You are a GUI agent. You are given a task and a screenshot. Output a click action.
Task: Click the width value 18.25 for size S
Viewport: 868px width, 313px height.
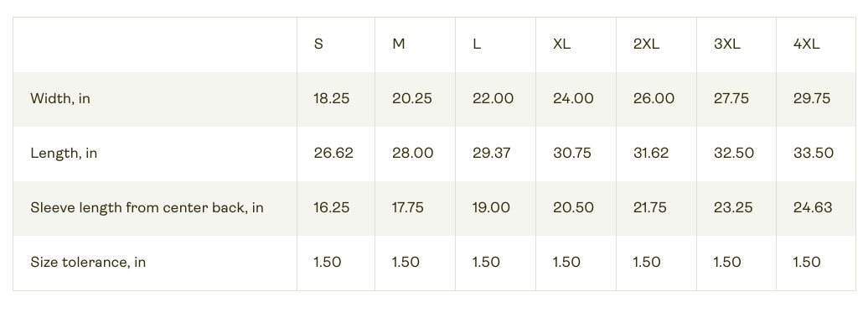(332, 99)
